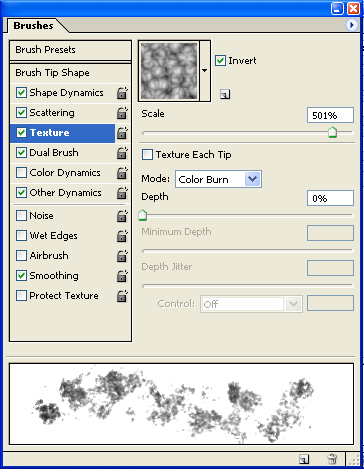Uncheck the Scattering checkbox
Viewport: 364px width, 469px height.
[21, 113]
